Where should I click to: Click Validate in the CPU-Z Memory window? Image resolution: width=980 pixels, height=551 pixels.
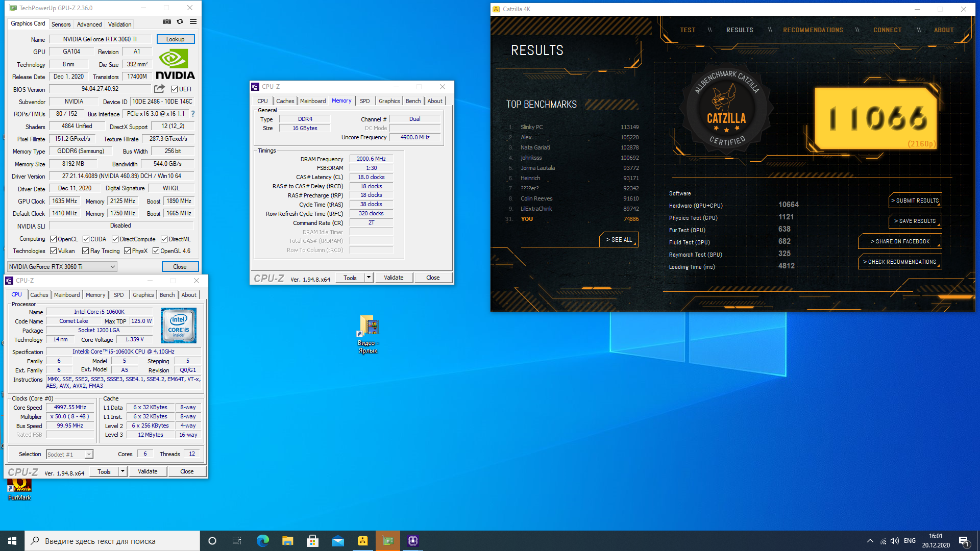394,278
